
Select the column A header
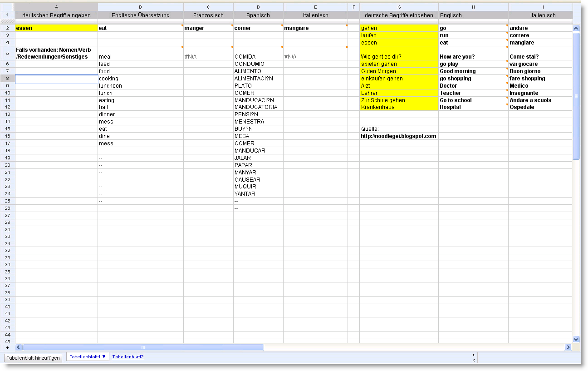(x=56, y=7)
